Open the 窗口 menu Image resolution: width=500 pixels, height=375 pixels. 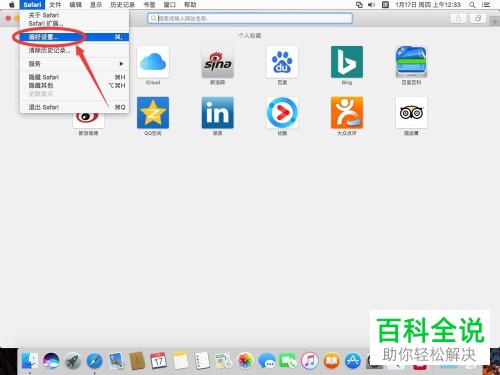[x=170, y=5]
